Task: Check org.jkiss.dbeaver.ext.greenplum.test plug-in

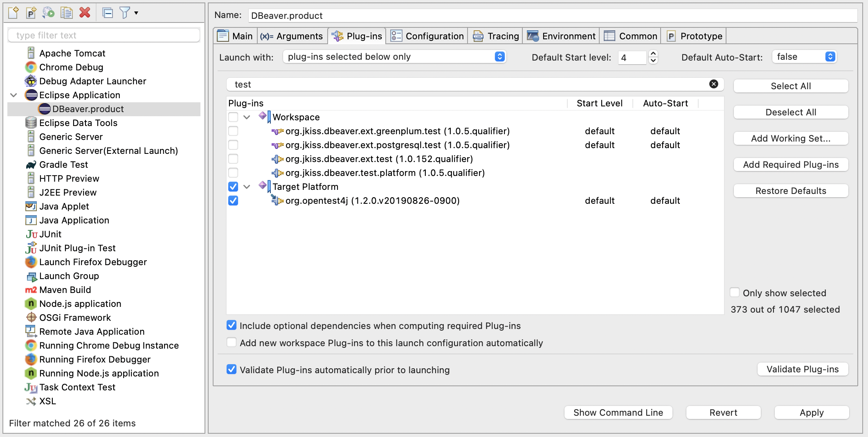Action: (x=233, y=131)
